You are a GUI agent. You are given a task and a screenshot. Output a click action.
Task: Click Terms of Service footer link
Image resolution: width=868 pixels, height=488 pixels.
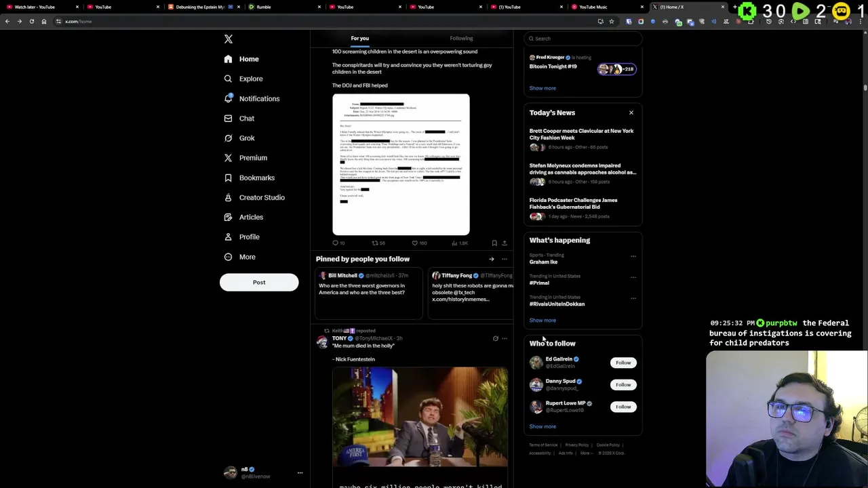point(543,445)
